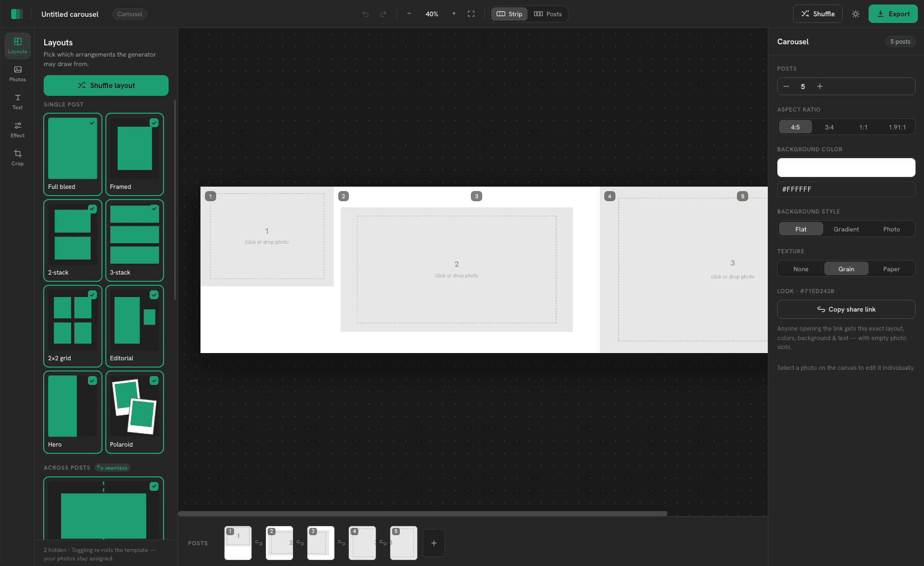
Task: Click photo slot 1 on the canvas
Action: 267,236
